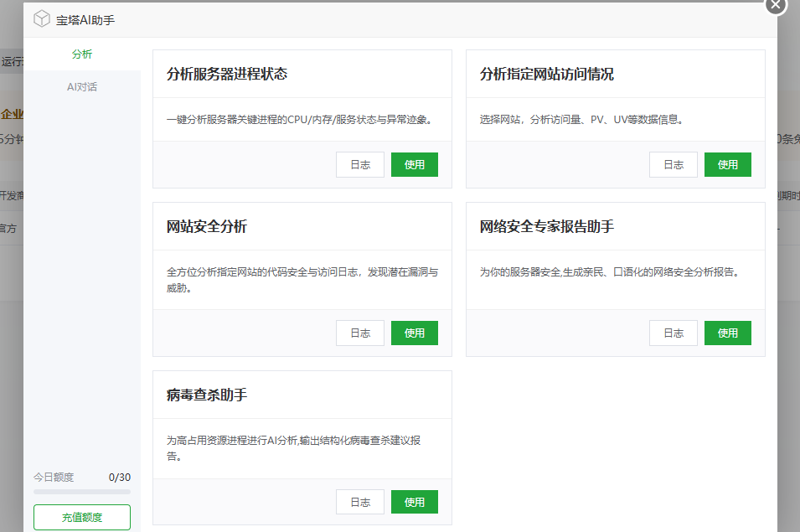Open 日志 for 分析服务器进程状态
Viewport: 800px width, 532px height.
click(x=360, y=165)
